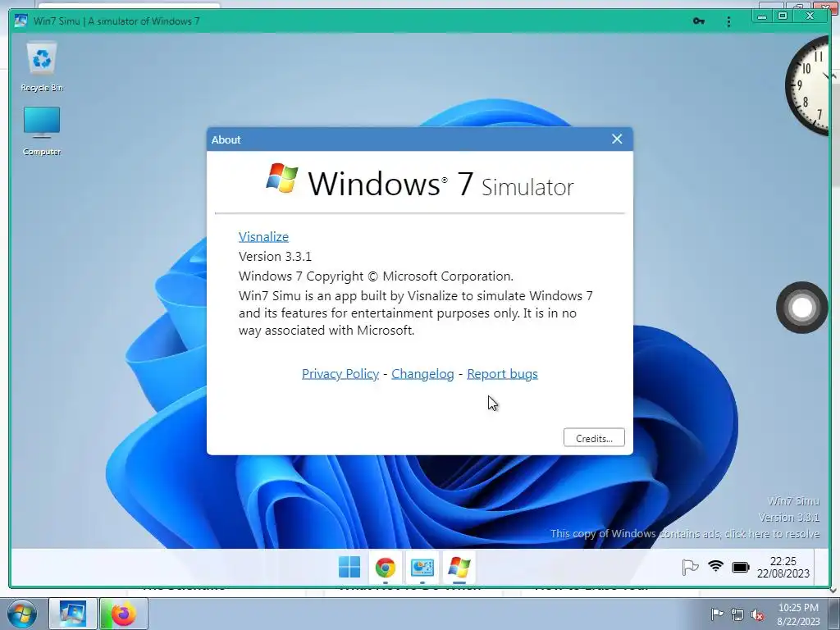Screen dimensions: 840x630
Task: Click the muted volume icon in host tray
Action: point(757,615)
